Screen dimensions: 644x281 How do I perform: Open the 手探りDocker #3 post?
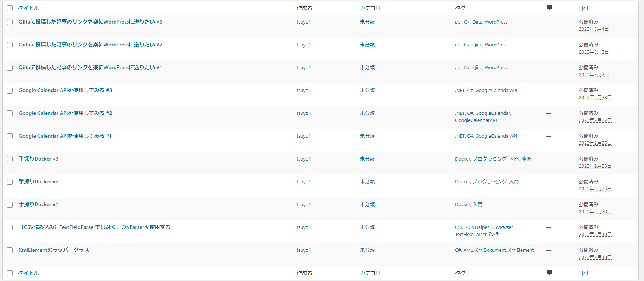tap(39, 159)
